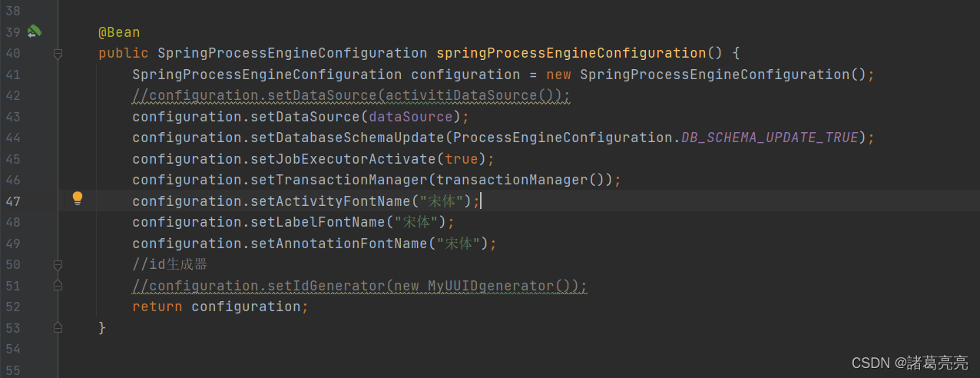Click DB_SCHEMA_UPDATE_TRUE constant

(770, 138)
